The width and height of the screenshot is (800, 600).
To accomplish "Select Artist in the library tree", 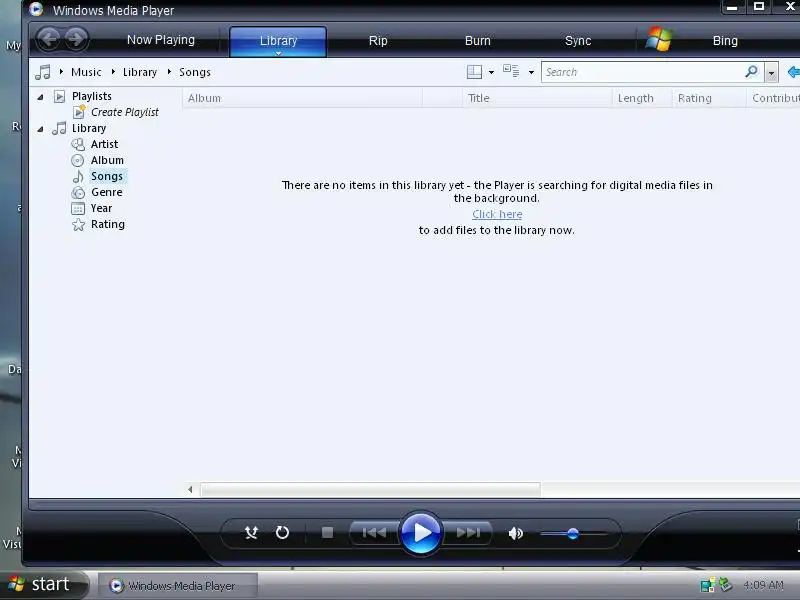I will tap(104, 144).
